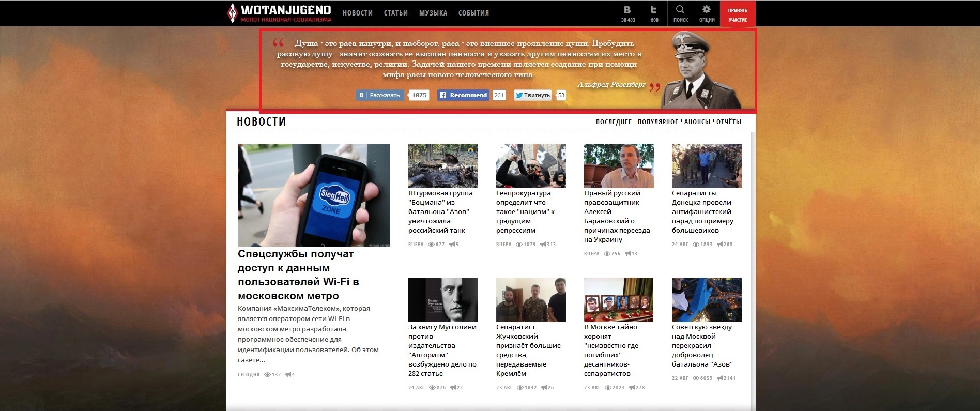The width and height of the screenshot is (980, 411).
Task: Switch to the Популярное tab
Action: click(x=657, y=122)
